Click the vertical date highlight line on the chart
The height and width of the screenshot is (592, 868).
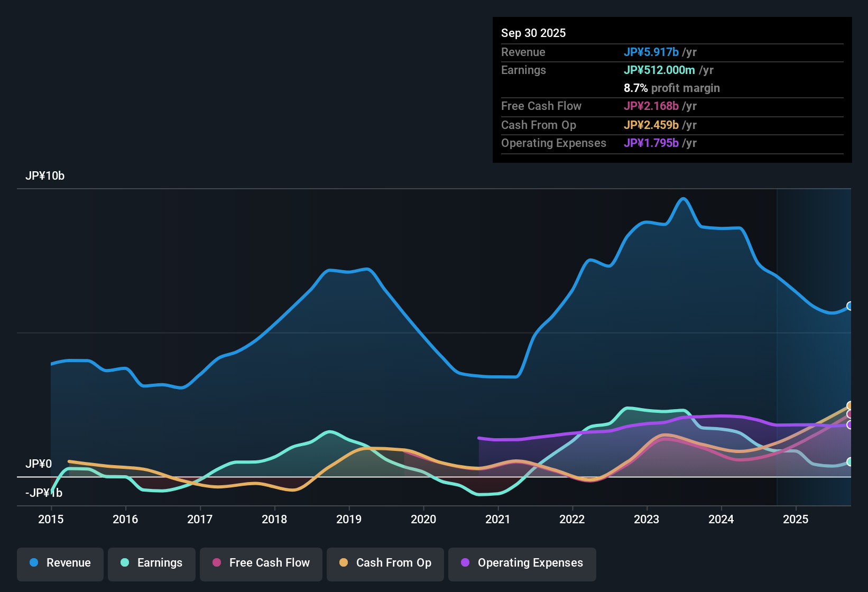[x=777, y=344]
